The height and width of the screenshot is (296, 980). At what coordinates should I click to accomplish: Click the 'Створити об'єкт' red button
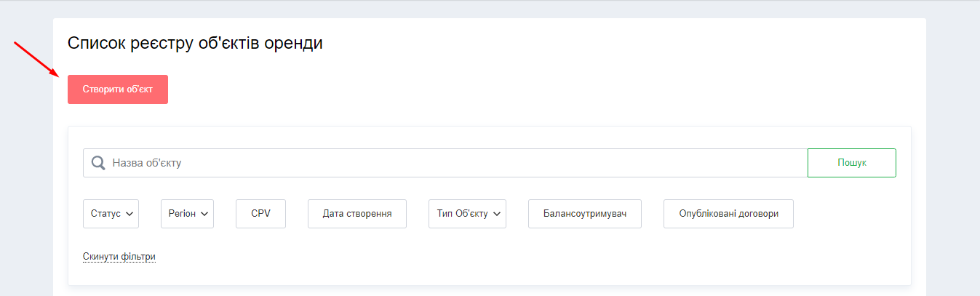click(118, 89)
